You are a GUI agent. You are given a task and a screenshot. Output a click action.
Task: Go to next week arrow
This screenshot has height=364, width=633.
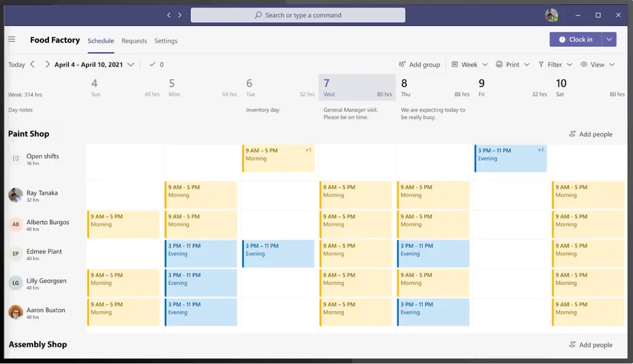coord(47,64)
